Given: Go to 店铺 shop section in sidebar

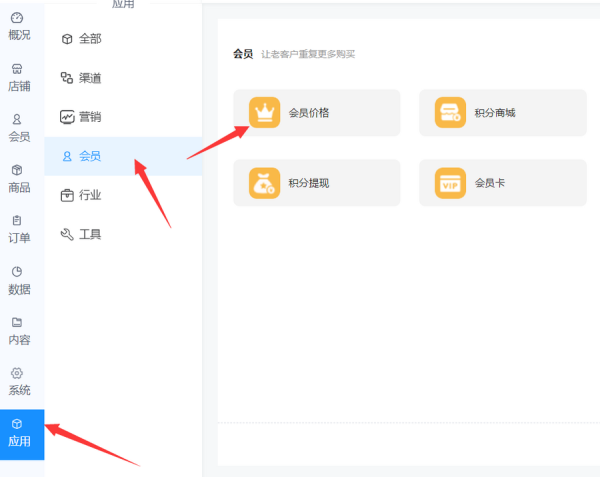Looking at the screenshot, I should click(x=19, y=78).
